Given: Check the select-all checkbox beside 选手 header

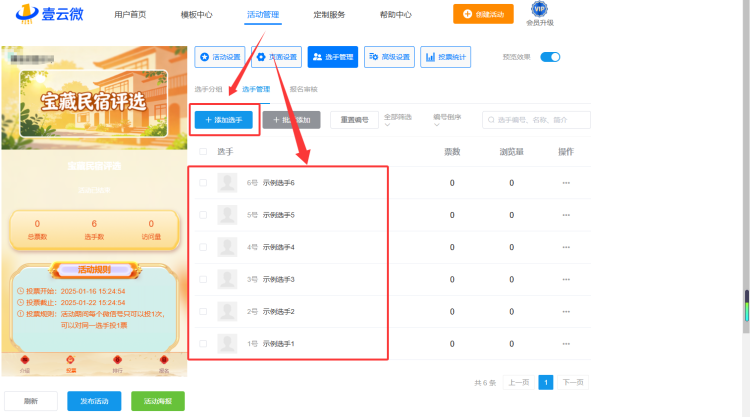Looking at the screenshot, I should [203, 152].
